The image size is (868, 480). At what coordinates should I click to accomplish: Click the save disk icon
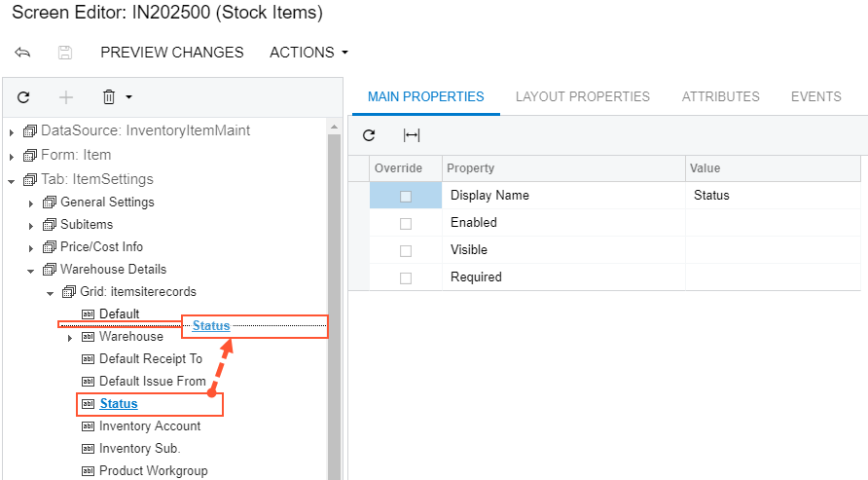click(65, 53)
